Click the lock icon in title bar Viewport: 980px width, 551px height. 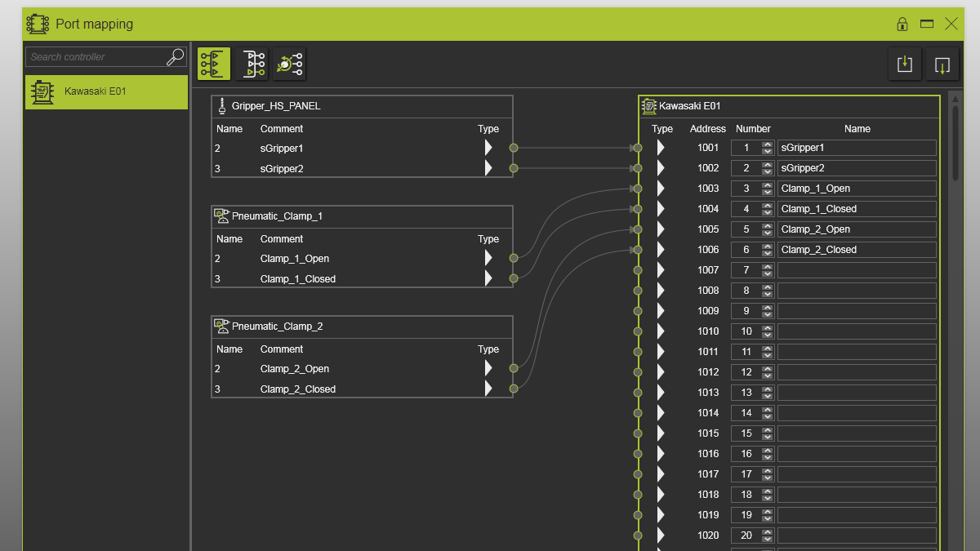(x=902, y=24)
